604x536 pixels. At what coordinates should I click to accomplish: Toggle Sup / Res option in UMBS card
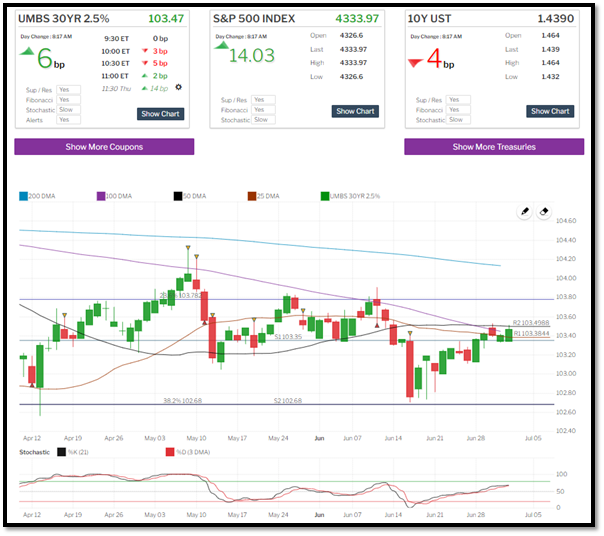[x=69, y=90]
